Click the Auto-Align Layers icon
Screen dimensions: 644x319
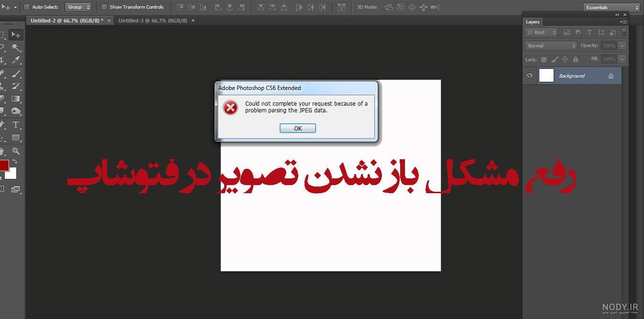pyautogui.click(x=341, y=7)
